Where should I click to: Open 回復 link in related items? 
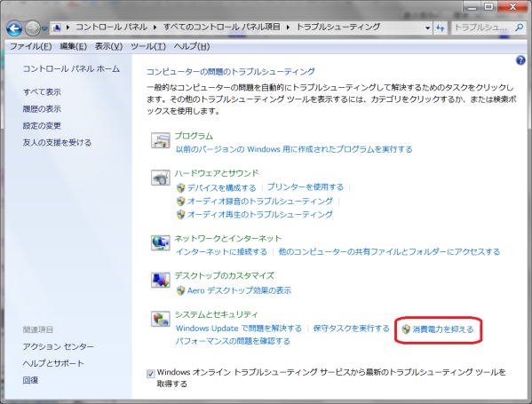point(30,380)
